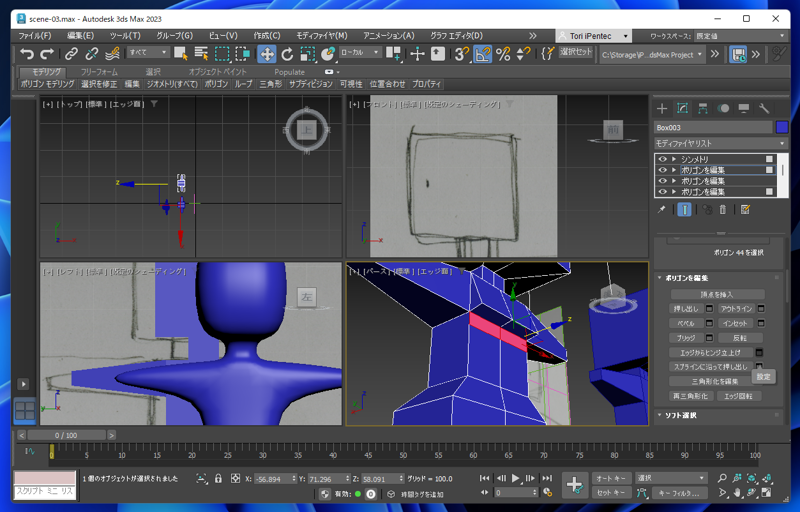Toggle the オート キー button
The width and height of the screenshot is (800, 512).
point(611,478)
